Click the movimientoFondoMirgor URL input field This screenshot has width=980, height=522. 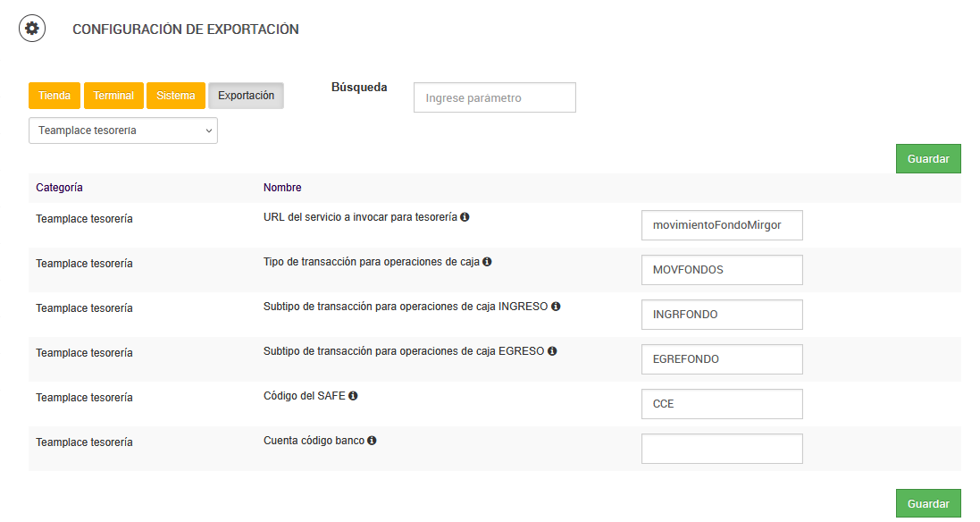click(x=722, y=225)
